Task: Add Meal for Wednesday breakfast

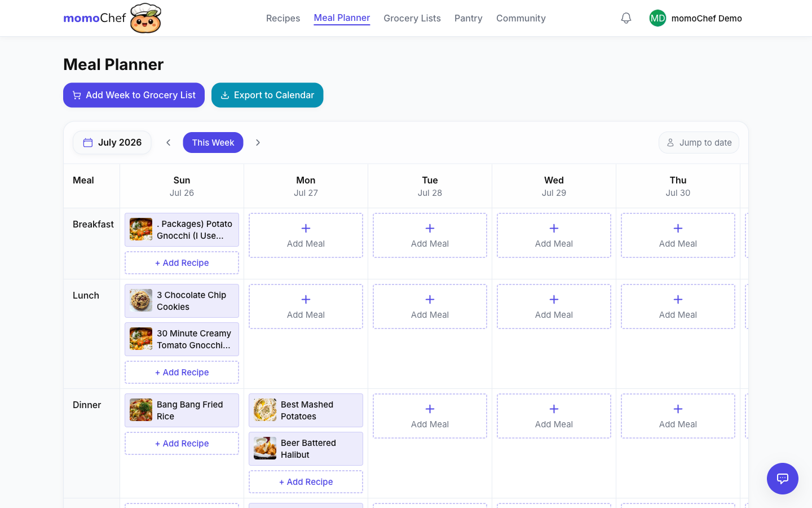Action: 554,235
